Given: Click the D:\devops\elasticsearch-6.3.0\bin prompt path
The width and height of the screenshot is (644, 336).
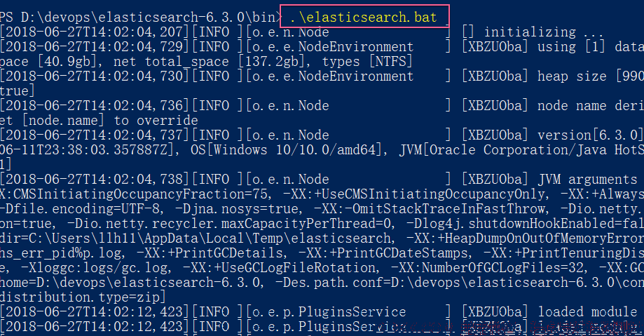Looking at the screenshot, I should tap(149, 18).
